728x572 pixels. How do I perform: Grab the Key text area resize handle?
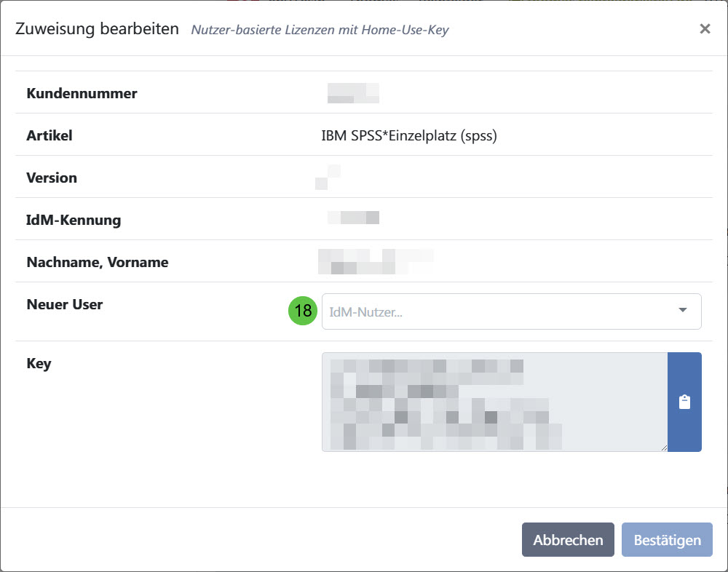point(663,448)
